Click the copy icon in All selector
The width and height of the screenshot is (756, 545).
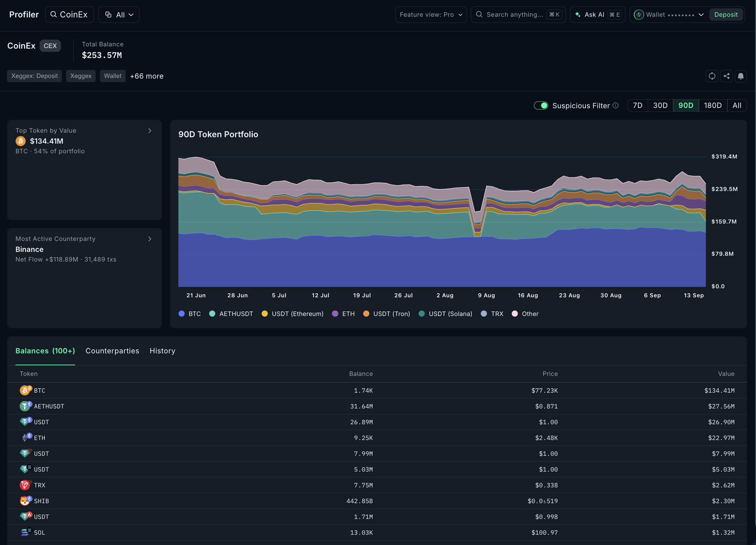pyautogui.click(x=108, y=15)
